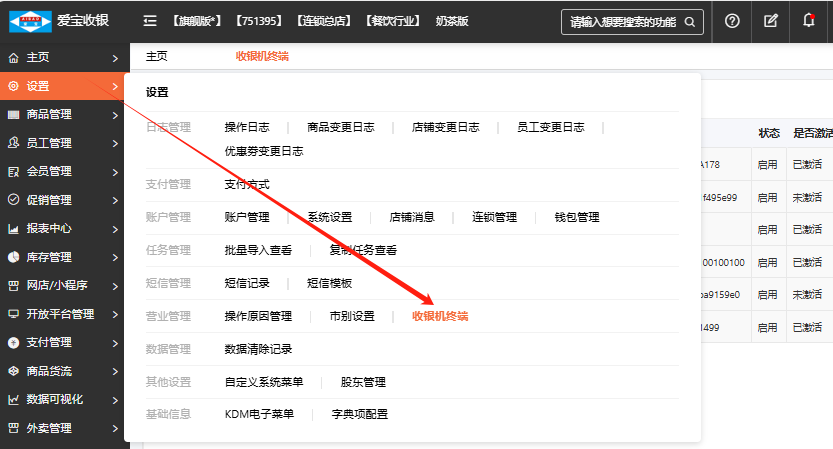Open 数据清除记录 link

click(258, 349)
